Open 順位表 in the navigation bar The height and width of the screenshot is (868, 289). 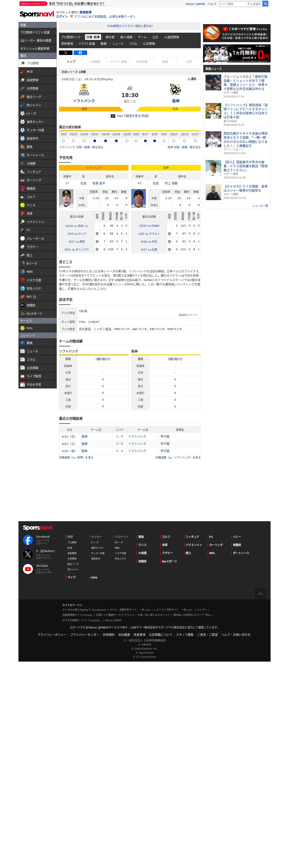(x=110, y=37)
